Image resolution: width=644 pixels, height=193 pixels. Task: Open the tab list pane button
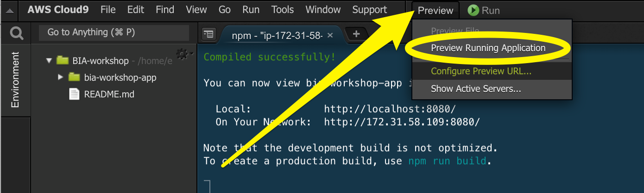click(209, 34)
